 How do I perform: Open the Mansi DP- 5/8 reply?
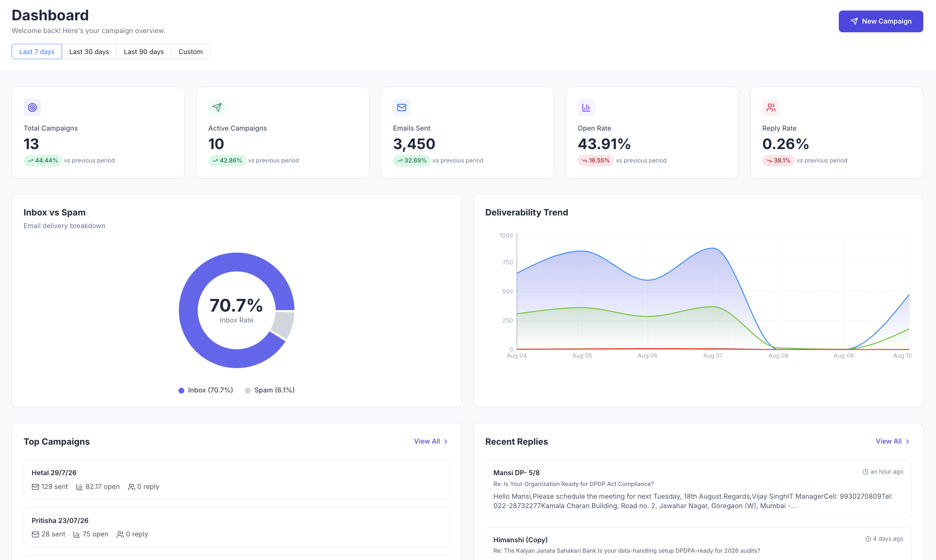point(698,489)
